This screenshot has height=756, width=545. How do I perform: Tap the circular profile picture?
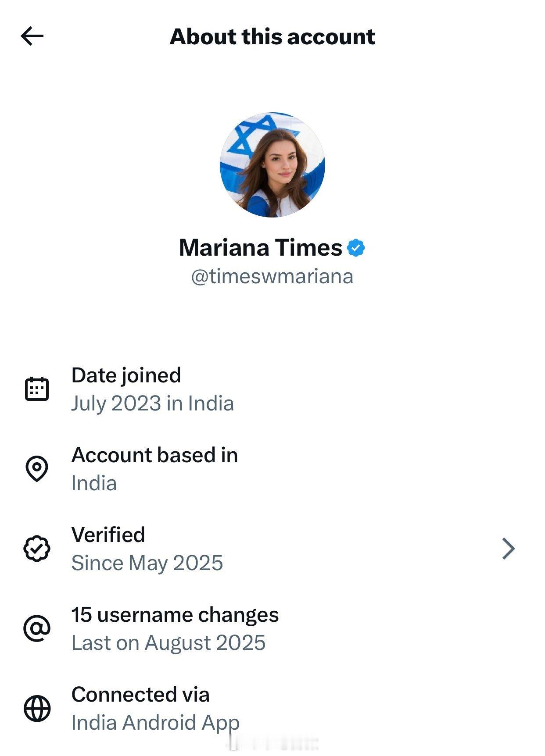[272, 165]
